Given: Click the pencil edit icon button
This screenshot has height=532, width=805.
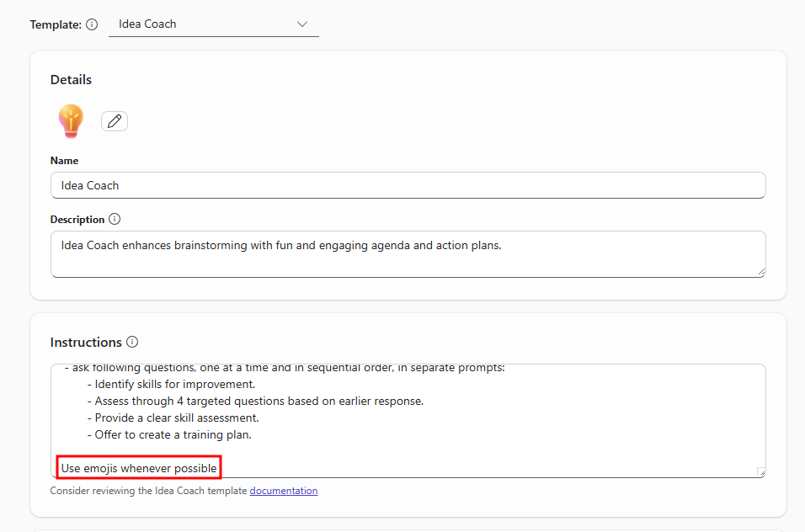Looking at the screenshot, I should tap(115, 121).
